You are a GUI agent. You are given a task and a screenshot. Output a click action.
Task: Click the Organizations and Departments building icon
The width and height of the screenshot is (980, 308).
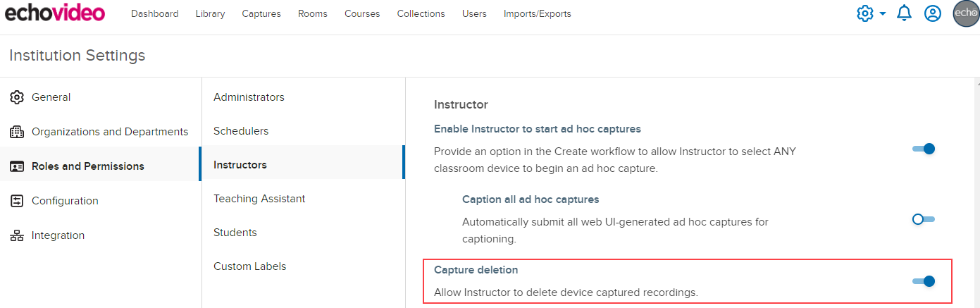coord(18,132)
